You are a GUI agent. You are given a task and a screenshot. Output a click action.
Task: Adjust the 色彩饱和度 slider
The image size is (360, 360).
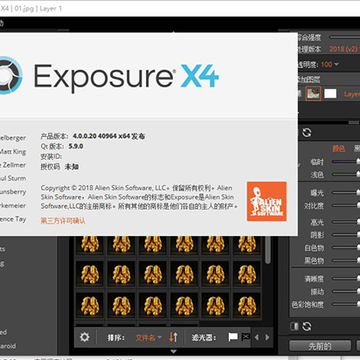pyautogui.click(x=346, y=304)
